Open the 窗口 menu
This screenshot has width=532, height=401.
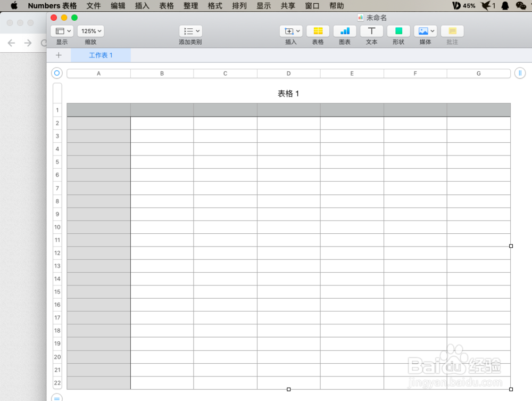pos(312,5)
